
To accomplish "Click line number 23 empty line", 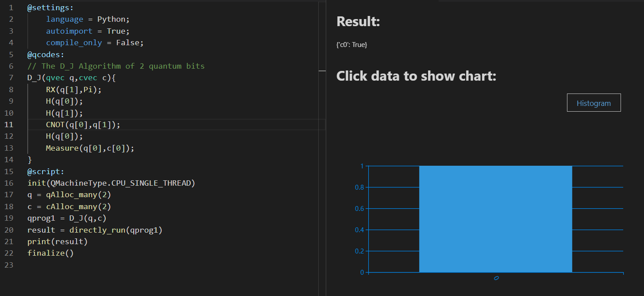I will pos(9,265).
